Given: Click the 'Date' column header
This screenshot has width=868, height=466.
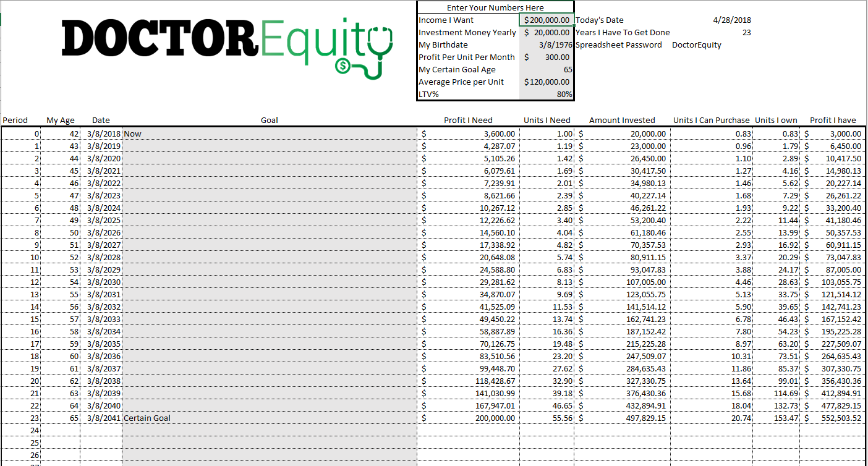Looking at the screenshot, I should (101, 120).
